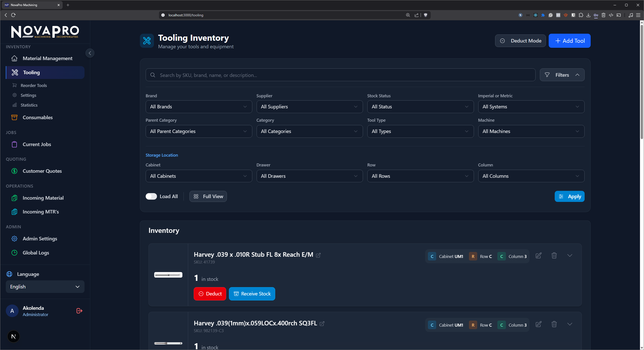Click the Settings gear icon in sidebar

point(15,95)
